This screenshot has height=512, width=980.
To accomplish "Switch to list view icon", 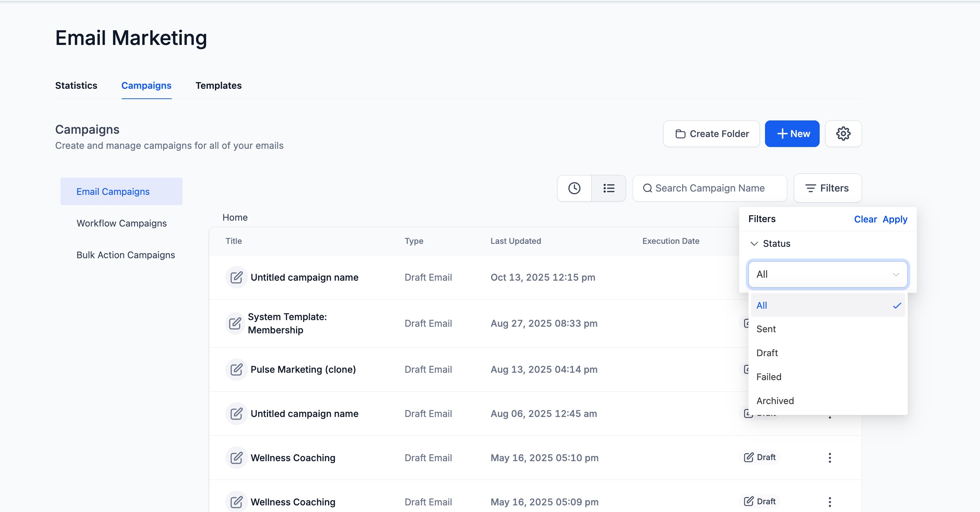I will tap(609, 188).
